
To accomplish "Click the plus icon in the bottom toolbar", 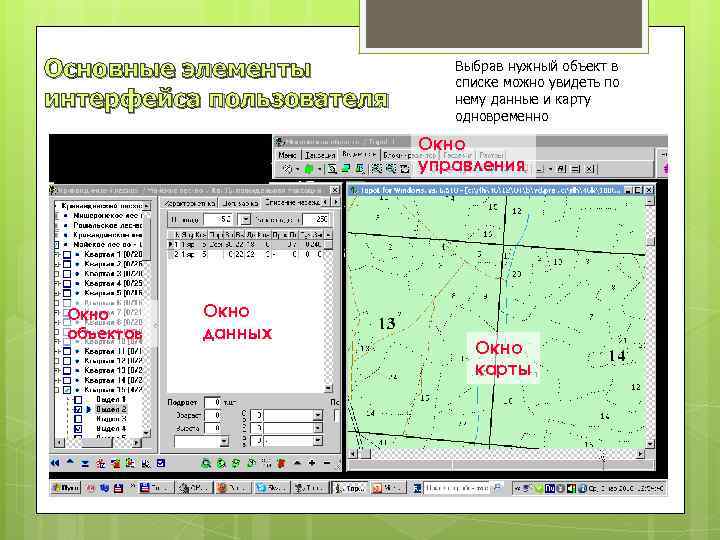I will (312, 463).
